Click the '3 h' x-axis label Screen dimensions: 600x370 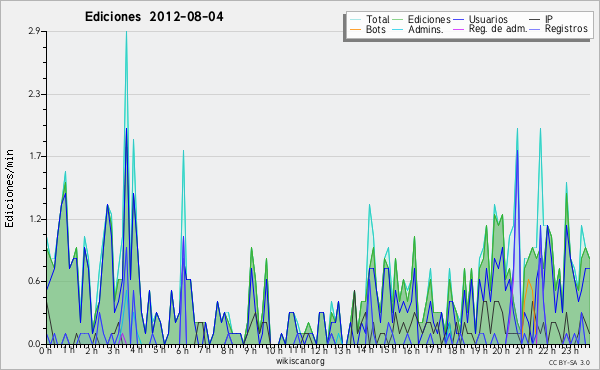tap(113, 351)
